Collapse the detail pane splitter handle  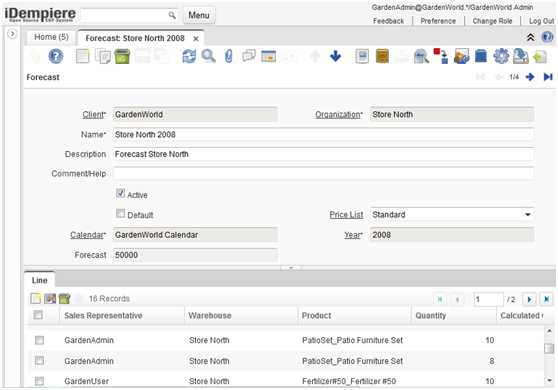coord(291,268)
